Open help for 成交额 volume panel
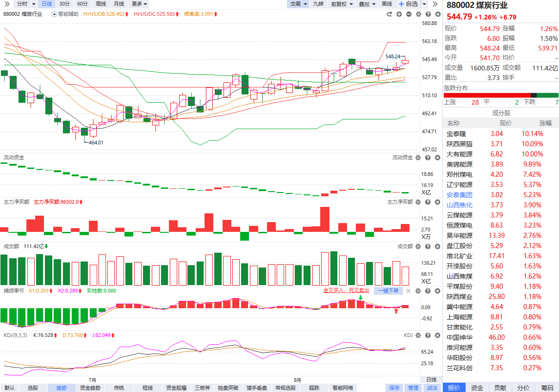 pos(427,247)
